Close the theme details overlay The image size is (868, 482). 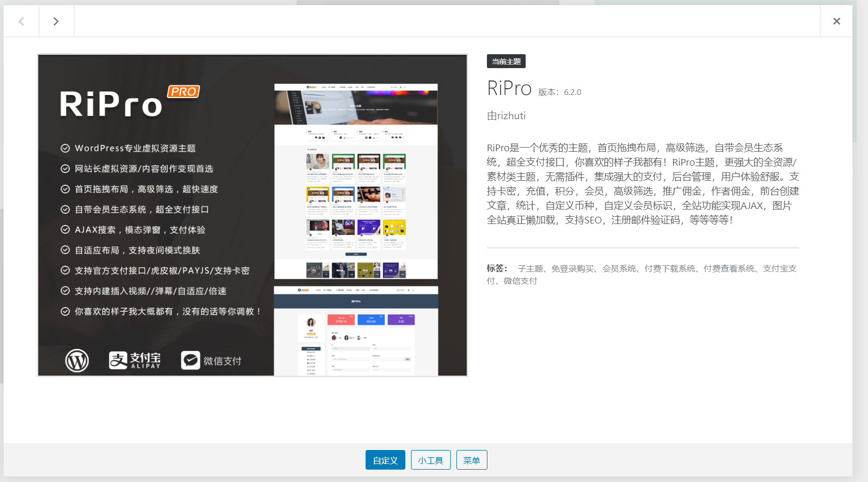pyautogui.click(x=837, y=21)
